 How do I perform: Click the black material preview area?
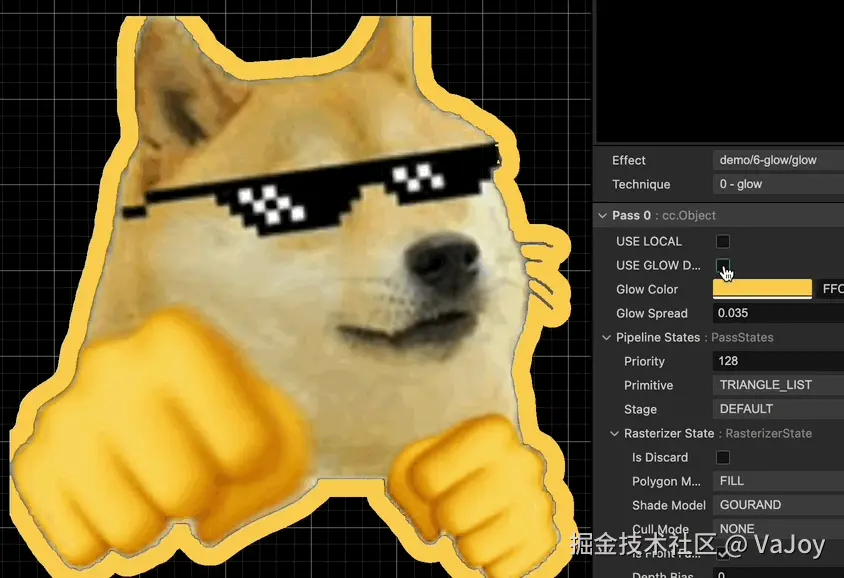pos(720,70)
